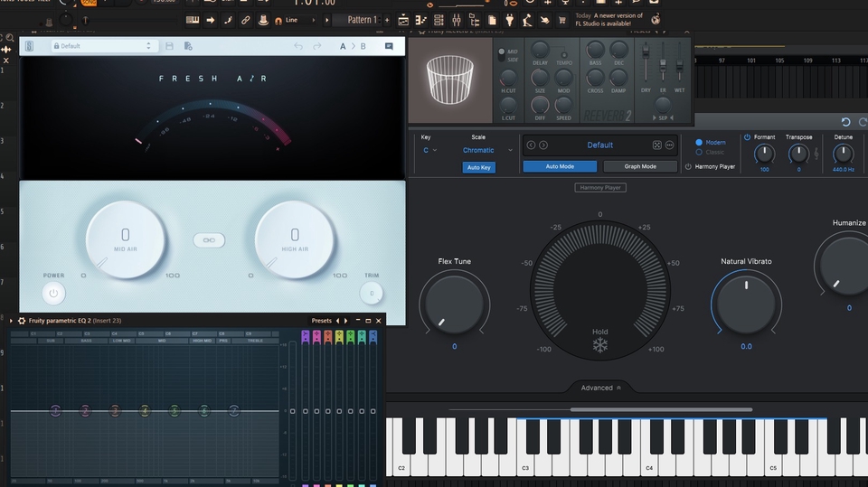Click the undo icon at Auto-Tune top right
The image size is (868, 487).
[x=845, y=122]
